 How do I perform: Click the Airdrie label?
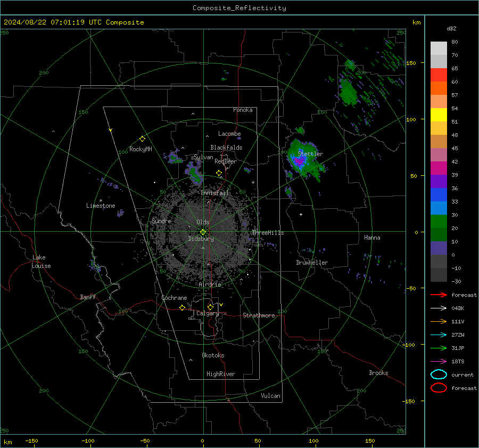coord(210,284)
